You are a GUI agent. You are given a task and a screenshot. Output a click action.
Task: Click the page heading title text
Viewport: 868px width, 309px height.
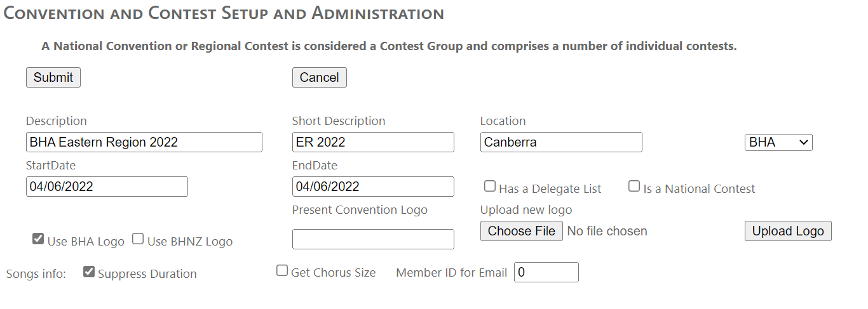(224, 13)
